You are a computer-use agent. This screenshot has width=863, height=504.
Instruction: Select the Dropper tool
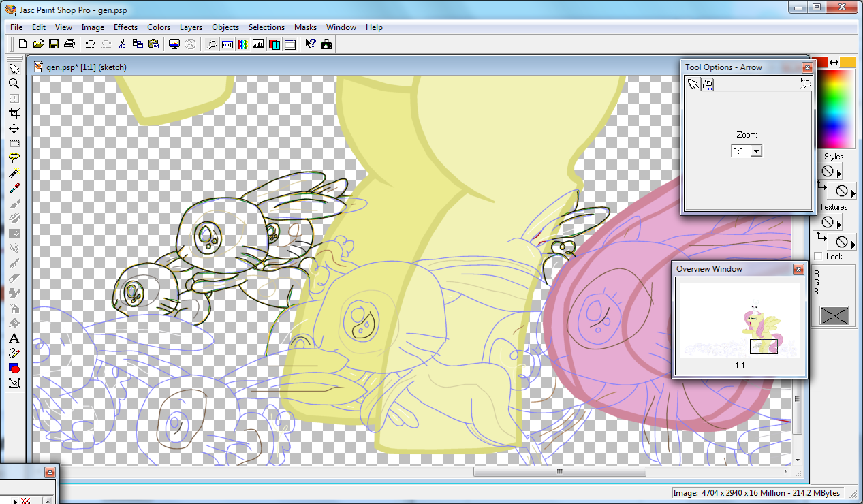(14, 189)
